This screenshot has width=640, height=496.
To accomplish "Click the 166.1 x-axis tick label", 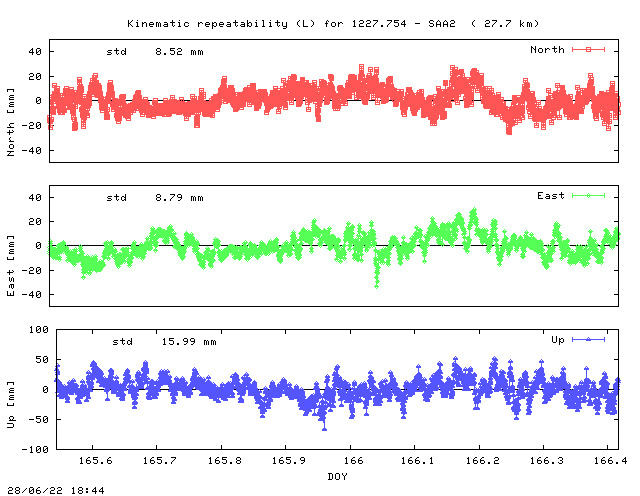I will (x=418, y=460).
